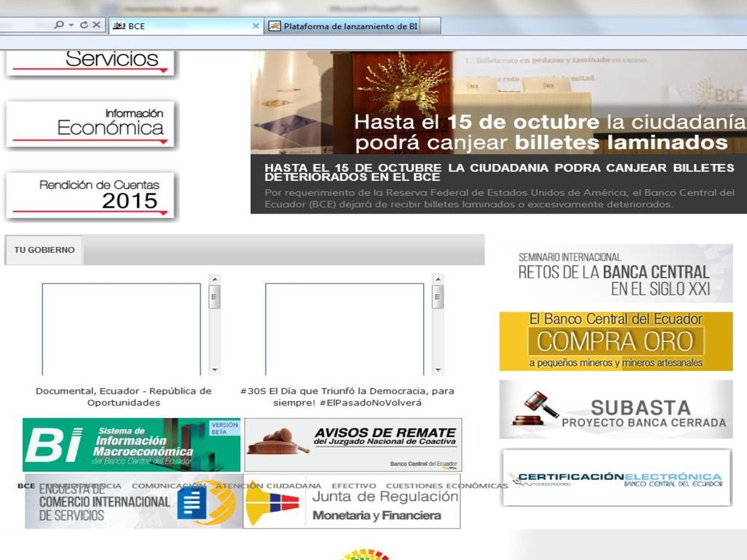This screenshot has width=747, height=560.
Task: Open the Información Económica card
Action: click(90, 124)
